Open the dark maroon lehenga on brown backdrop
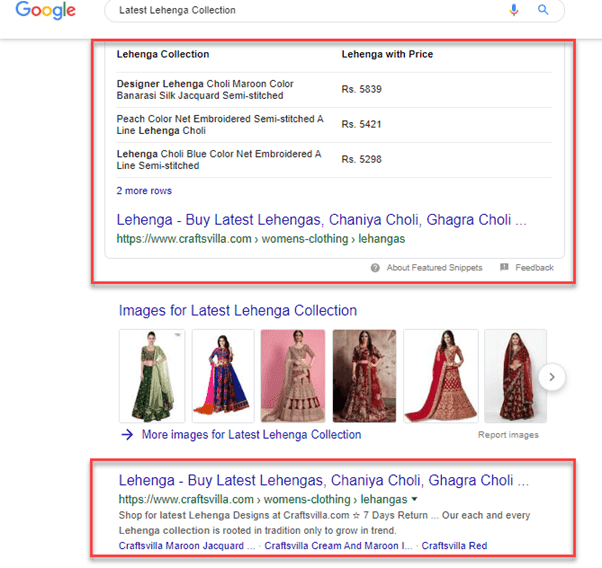 (364, 376)
